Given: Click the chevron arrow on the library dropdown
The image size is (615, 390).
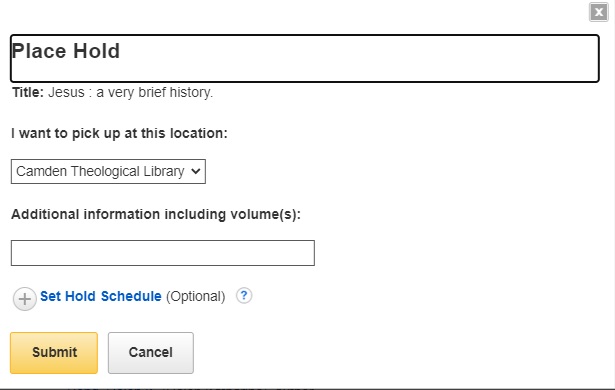Looking at the screenshot, I should coord(196,171).
